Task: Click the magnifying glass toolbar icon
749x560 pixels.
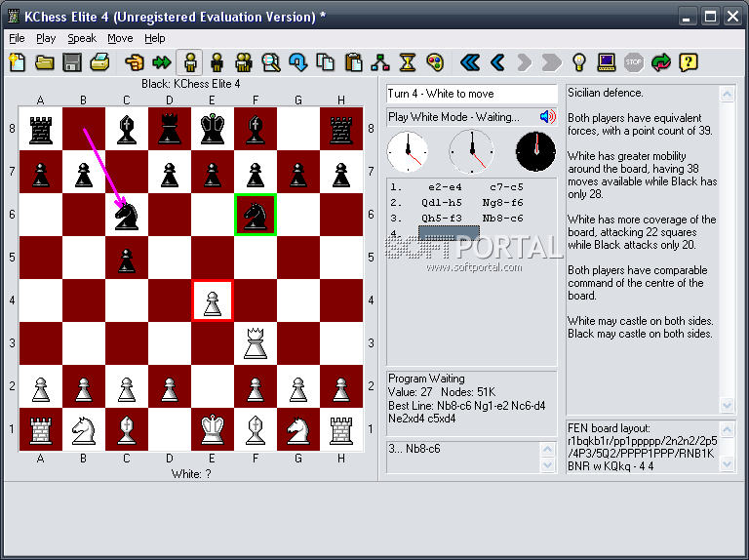Action: 271,62
